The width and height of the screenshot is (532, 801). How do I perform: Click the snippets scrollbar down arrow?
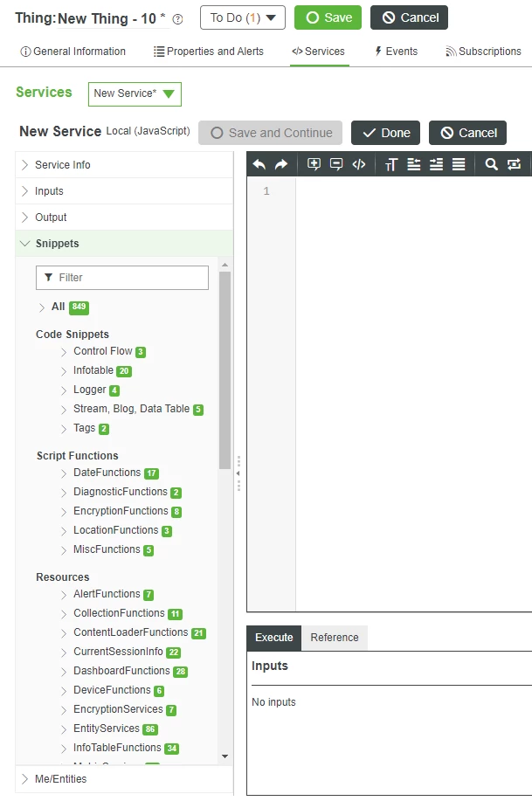click(225, 756)
